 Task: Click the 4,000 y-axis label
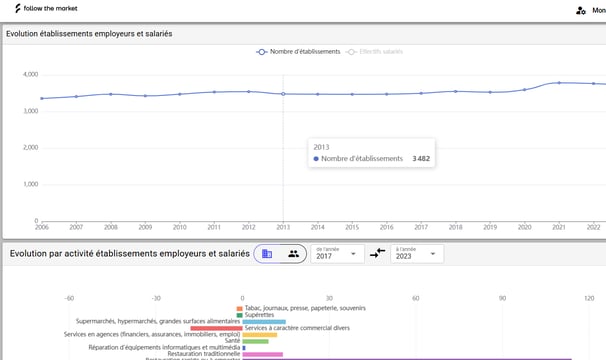[x=31, y=75]
